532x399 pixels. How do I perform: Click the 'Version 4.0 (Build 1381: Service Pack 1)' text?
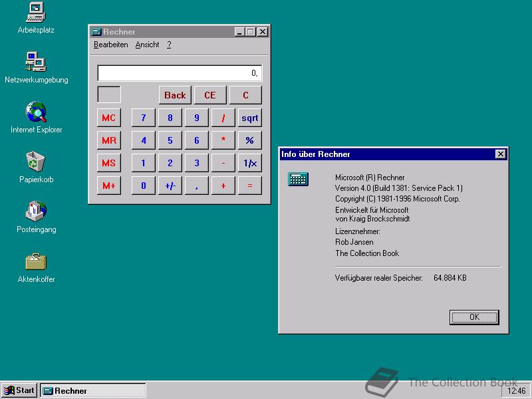click(x=398, y=188)
